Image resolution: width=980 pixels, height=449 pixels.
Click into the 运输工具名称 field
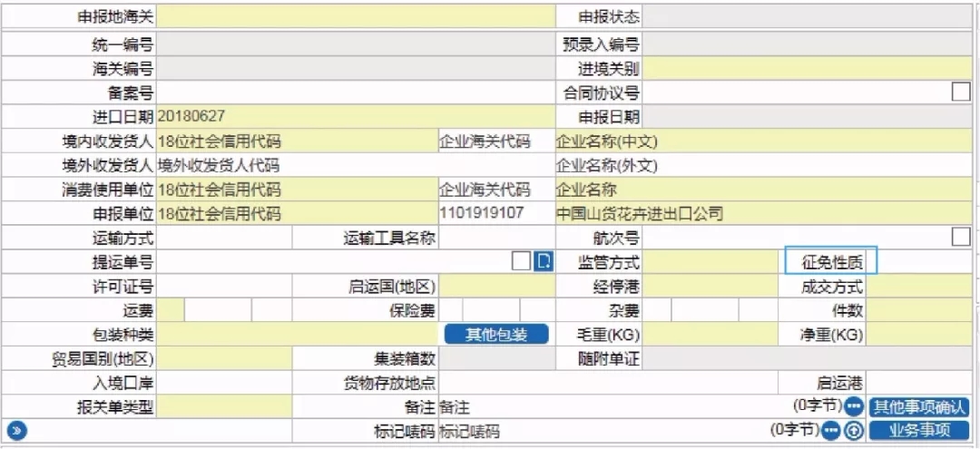point(496,238)
